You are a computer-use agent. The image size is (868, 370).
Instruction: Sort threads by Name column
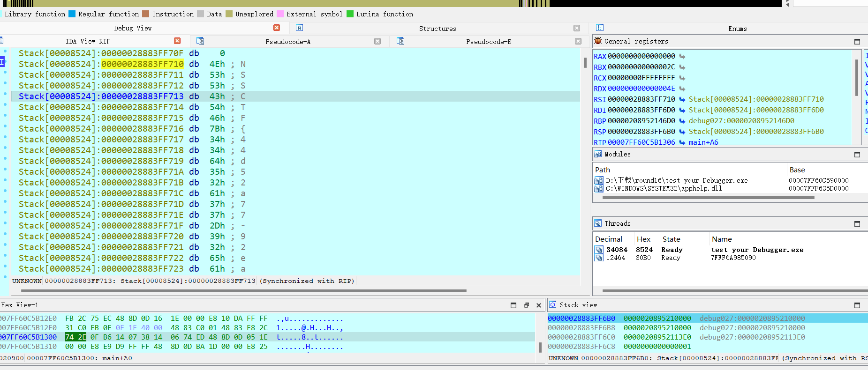coord(722,239)
